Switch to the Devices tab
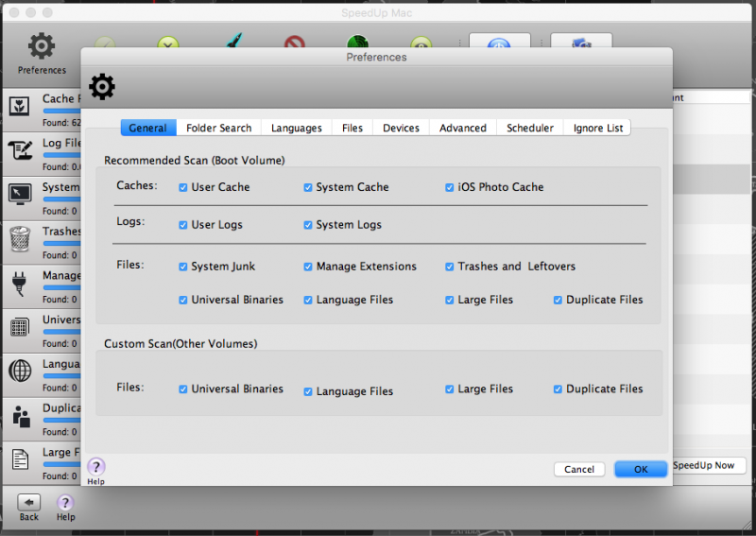 pyautogui.click(x=401, y=128)
